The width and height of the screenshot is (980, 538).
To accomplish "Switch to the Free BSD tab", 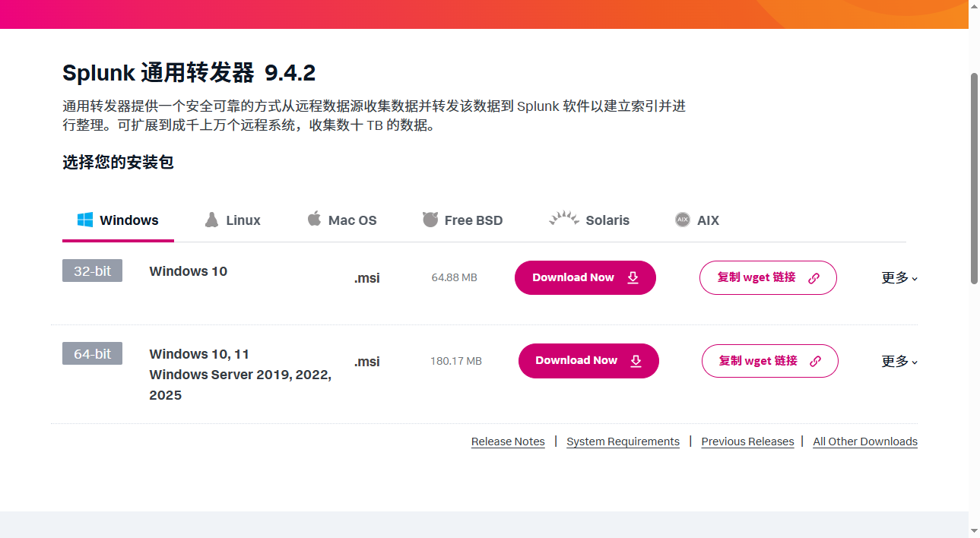I will tap(461, 220).
